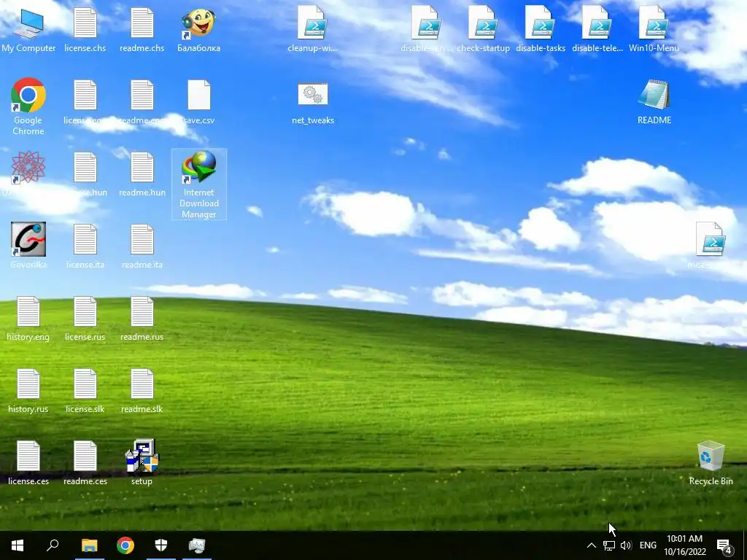Open Windows Security shield in taskbar
The height and width of the screenshot is (560, 747).
point(161,545)
